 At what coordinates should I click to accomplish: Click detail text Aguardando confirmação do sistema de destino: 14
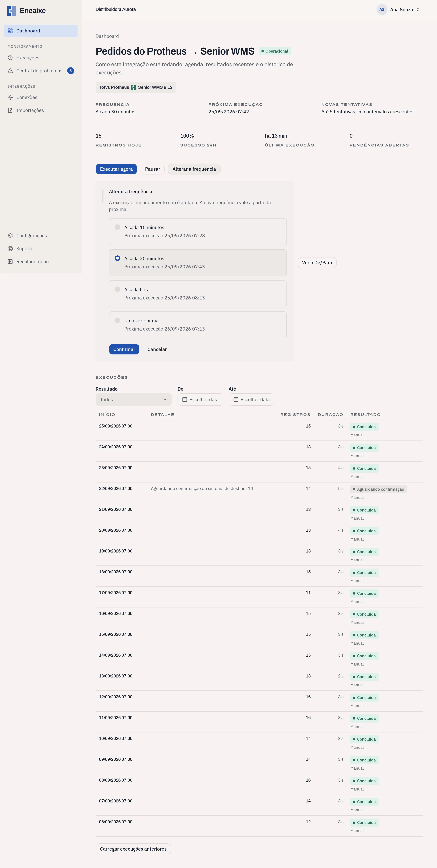pos(202,489)
